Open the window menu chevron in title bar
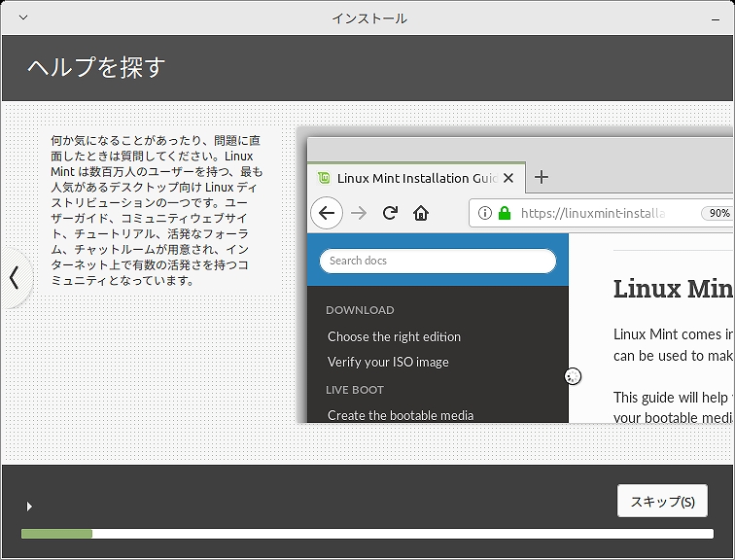The height and width of the screenshot is (560, 735). pos(23,17)
